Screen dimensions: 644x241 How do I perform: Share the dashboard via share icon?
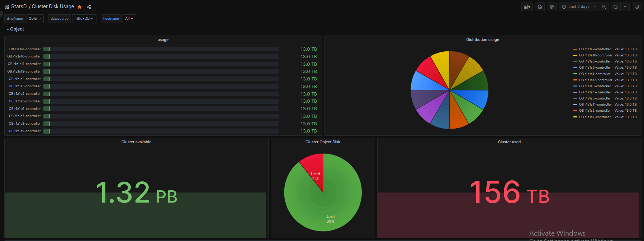coord(89,7)
